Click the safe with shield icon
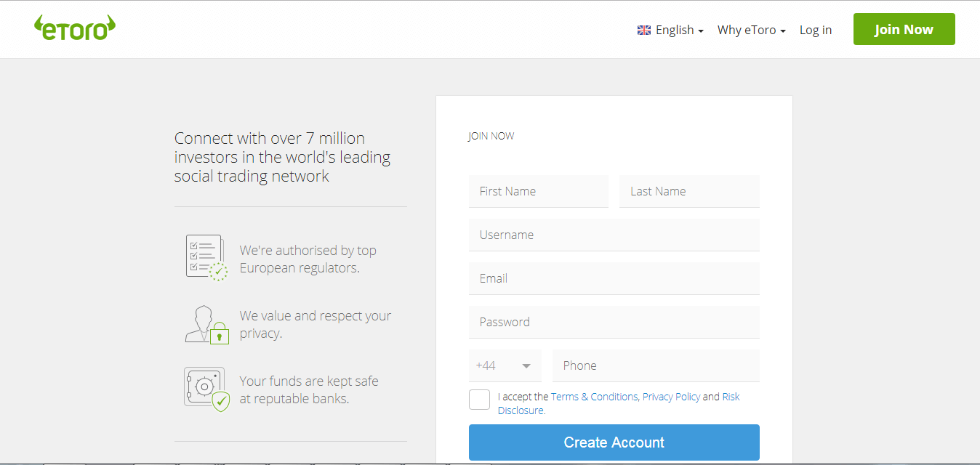This screenshot has height=465, width=980. [x=207, y=389]
